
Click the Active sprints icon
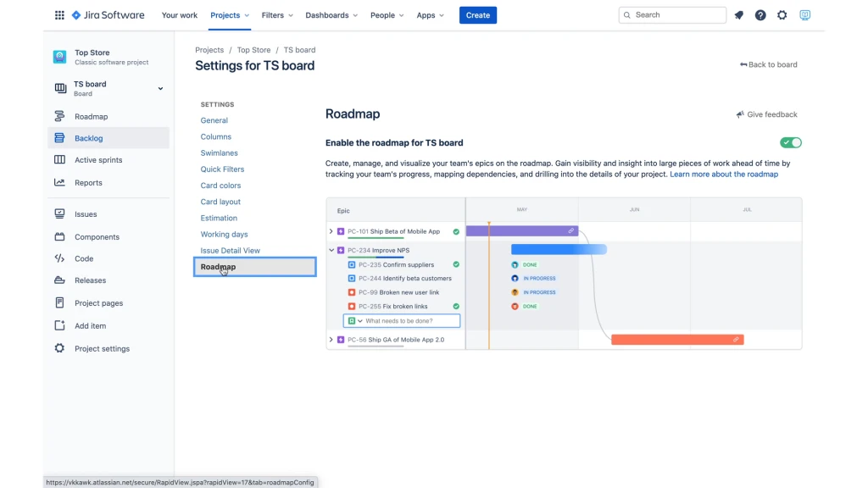59,159
